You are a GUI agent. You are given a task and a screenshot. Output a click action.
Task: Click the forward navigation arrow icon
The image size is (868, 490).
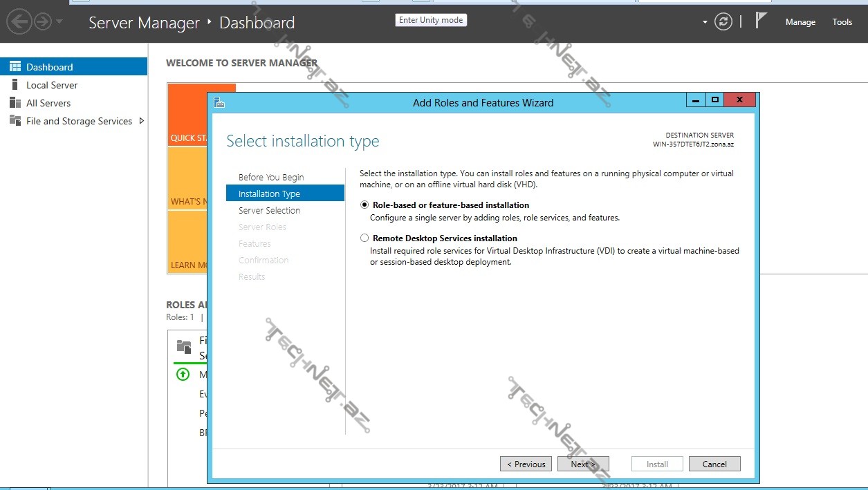tap(43, 22)
